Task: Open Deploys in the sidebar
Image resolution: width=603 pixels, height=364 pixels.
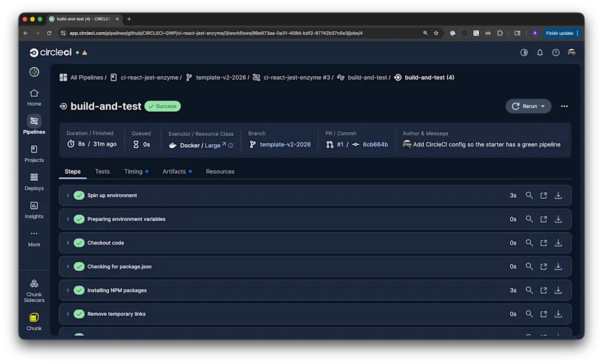Action: [x=34, y=182]
